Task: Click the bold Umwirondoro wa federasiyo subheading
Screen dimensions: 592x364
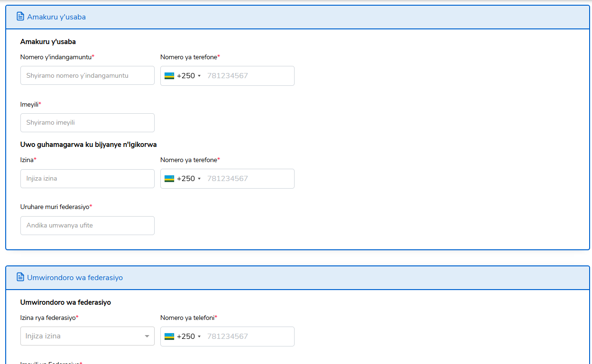Action: click(65, 302)
